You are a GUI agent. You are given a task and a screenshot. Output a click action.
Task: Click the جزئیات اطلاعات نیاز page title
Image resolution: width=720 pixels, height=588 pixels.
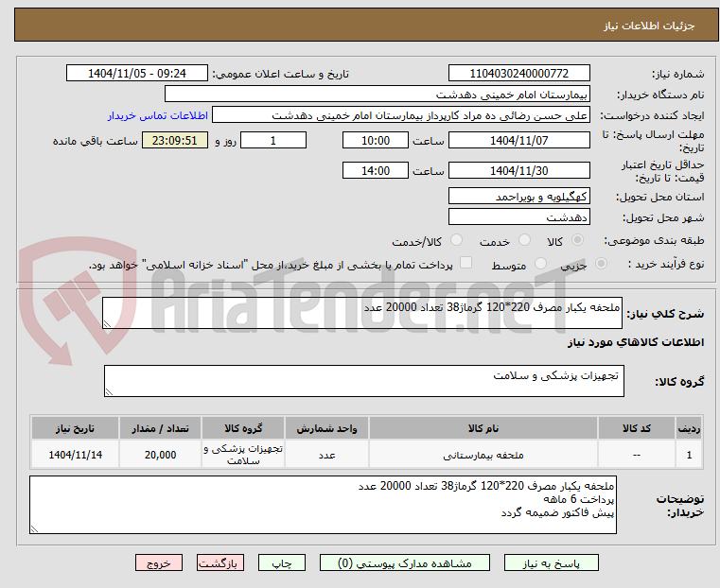point(649,26)
